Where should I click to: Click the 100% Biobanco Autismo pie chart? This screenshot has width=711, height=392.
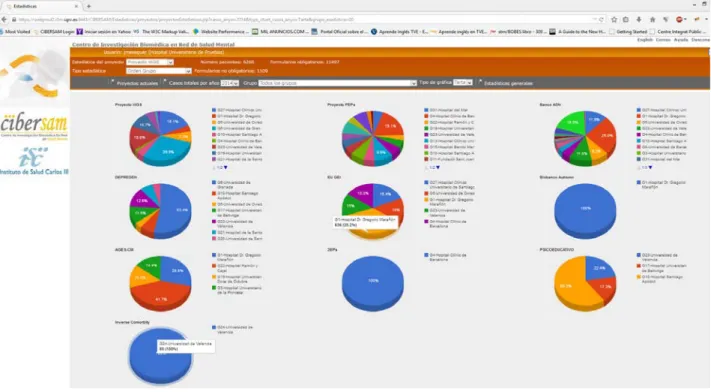585,210
